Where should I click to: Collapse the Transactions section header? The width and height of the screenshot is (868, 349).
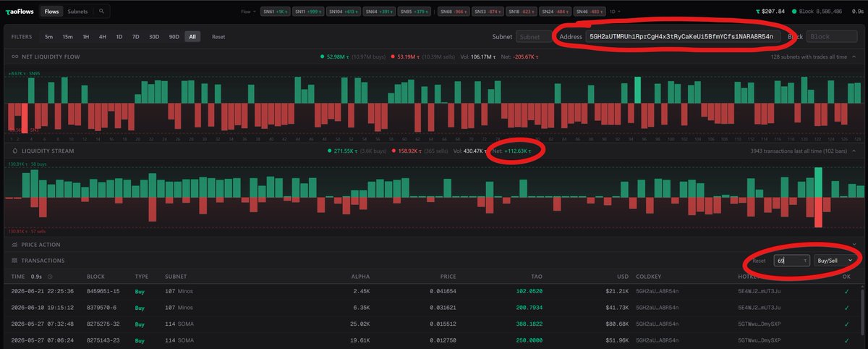click(434, 260)
